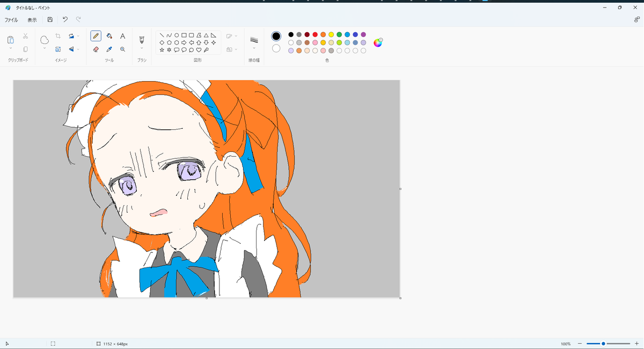Pick the purple swatch ending the top row

(363, 34)
